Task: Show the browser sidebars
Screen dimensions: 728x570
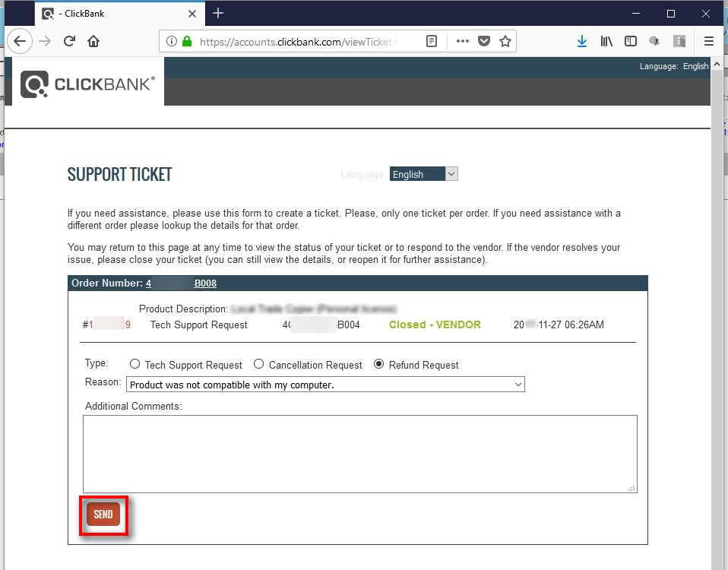Action: click(x=631, y=41)
